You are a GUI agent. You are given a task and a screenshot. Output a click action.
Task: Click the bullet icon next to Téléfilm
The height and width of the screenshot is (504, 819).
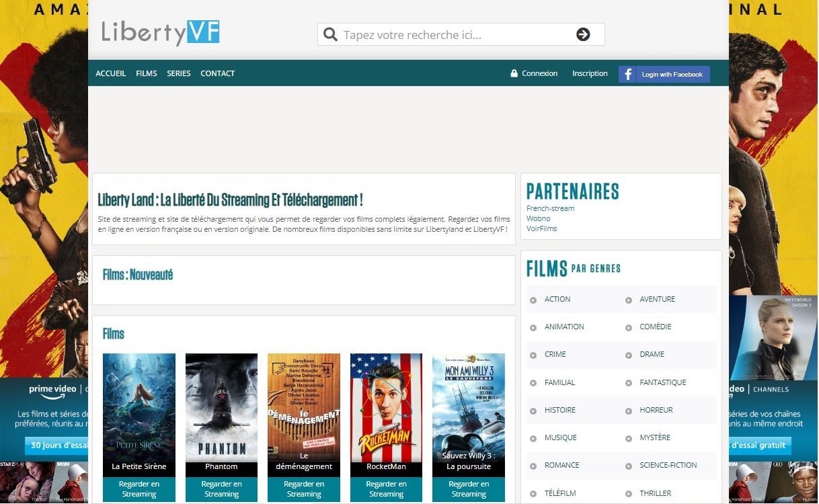coord(533,494)
